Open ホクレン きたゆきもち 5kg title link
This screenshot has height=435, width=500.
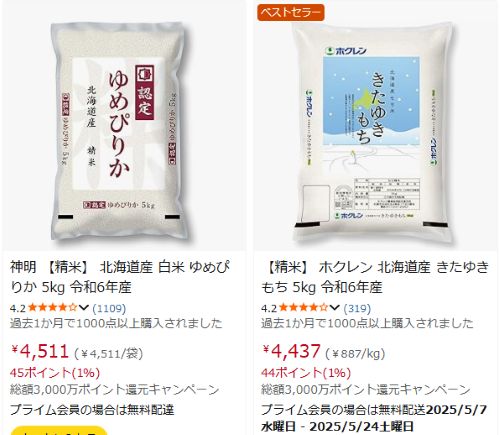tap(375, 277)
